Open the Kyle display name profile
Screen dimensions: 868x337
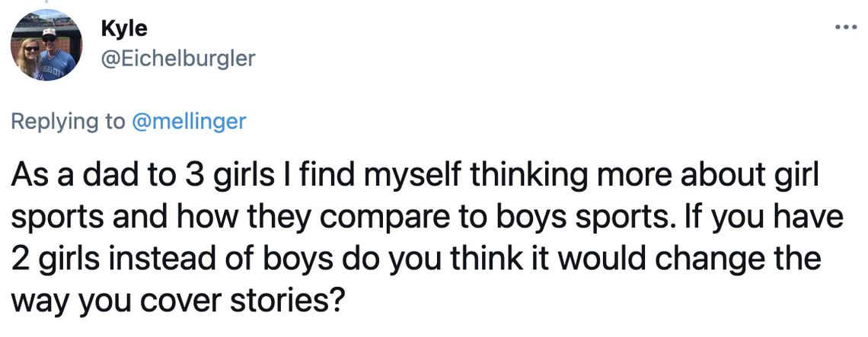[123, 29]
